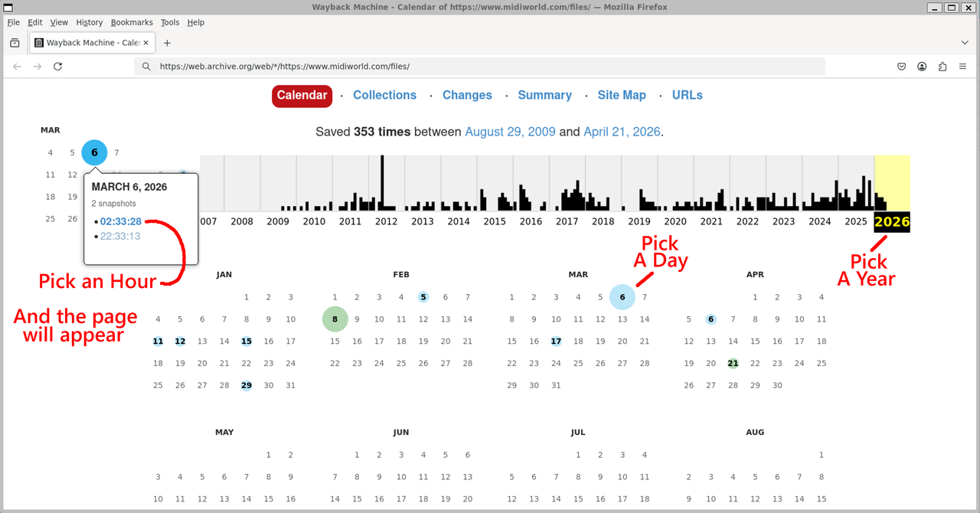Switch to the Changes tab

click(x=467, y=95)
